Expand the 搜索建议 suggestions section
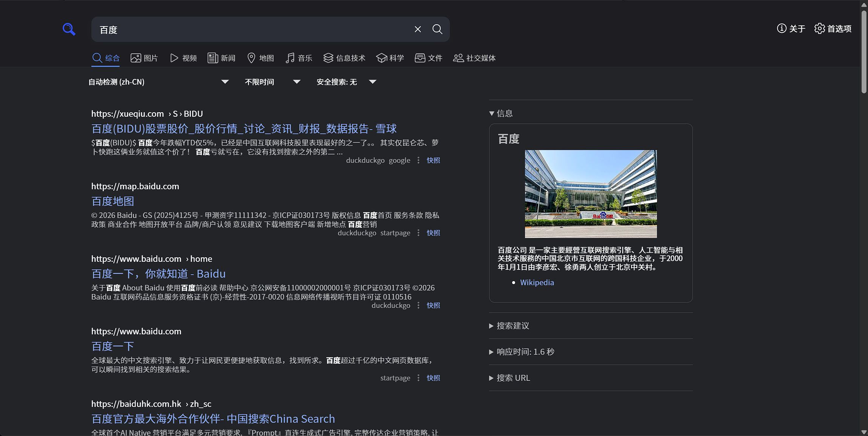Image resolution: width=868 pixels, height=436 pixels. click(x=509, y=326)
